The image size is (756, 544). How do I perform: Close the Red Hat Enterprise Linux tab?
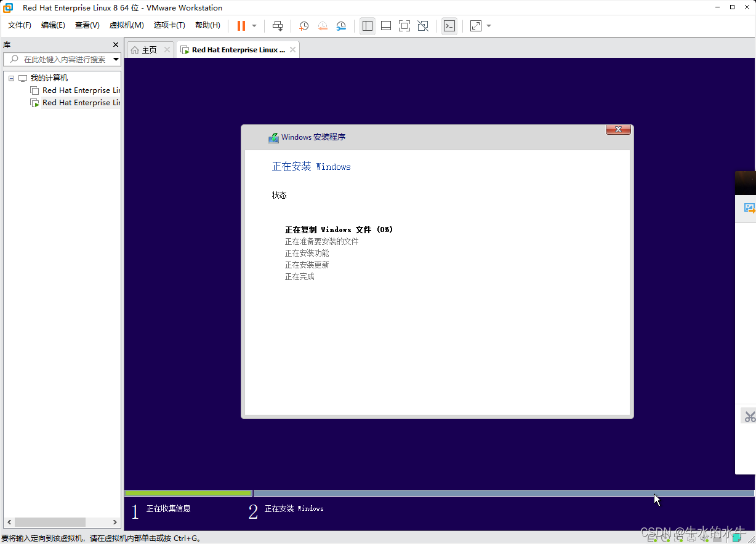292,50
